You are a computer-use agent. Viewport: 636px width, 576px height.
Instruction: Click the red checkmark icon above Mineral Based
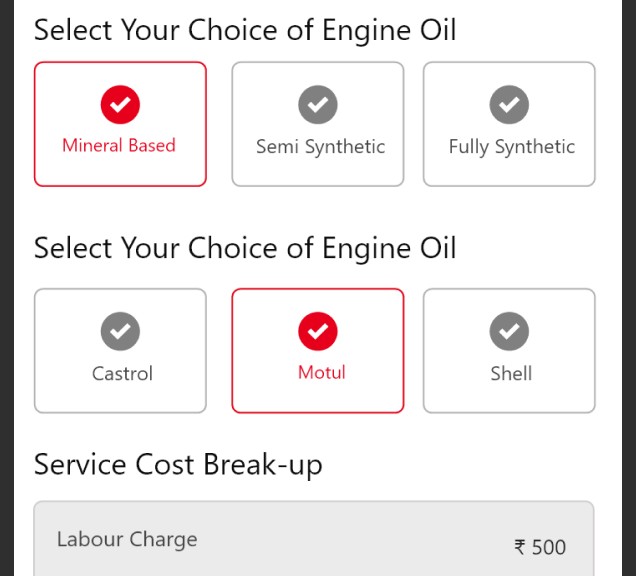click(x=120, y=105)
